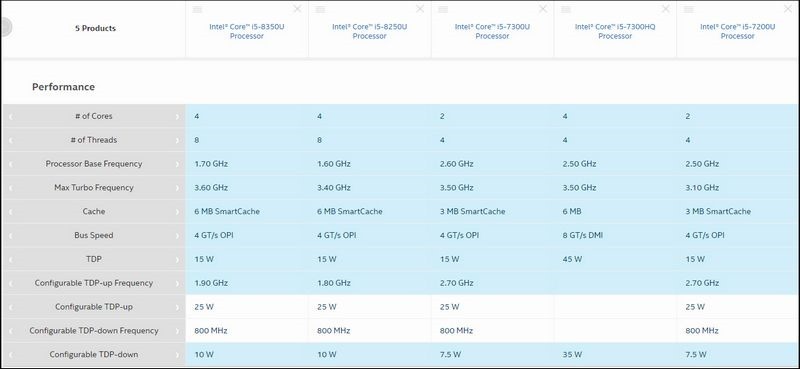Click the drag handle icon above i5-8250U
Screen dimensions: 800x369
click(320, 10)
